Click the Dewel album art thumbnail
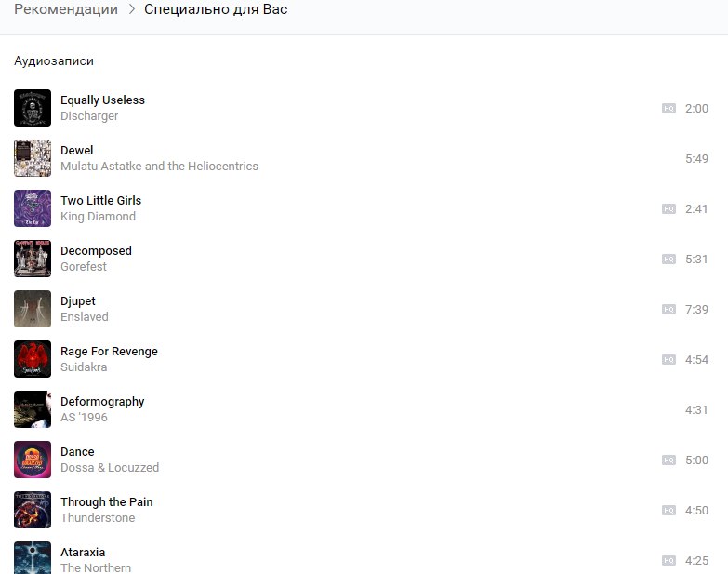 [33, 158]
